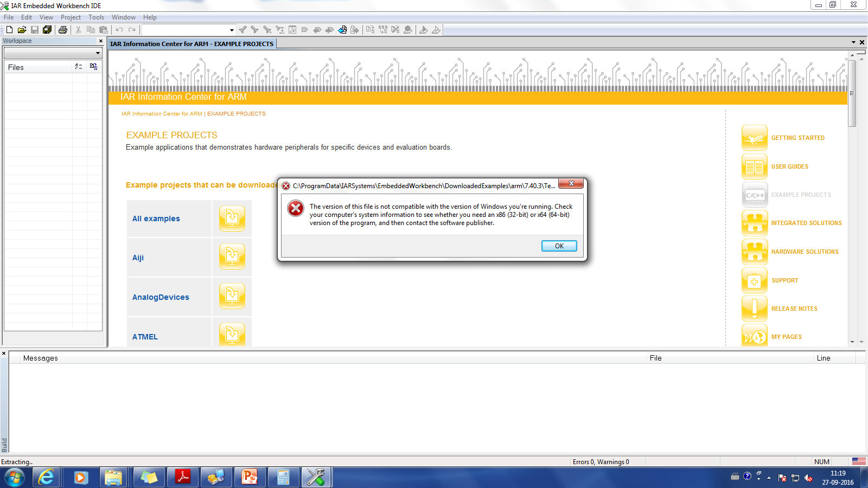Click the Toggle Breakpoint toolbar icon
Viewport: 868px width, 488px height.
[x=409, y=30]
